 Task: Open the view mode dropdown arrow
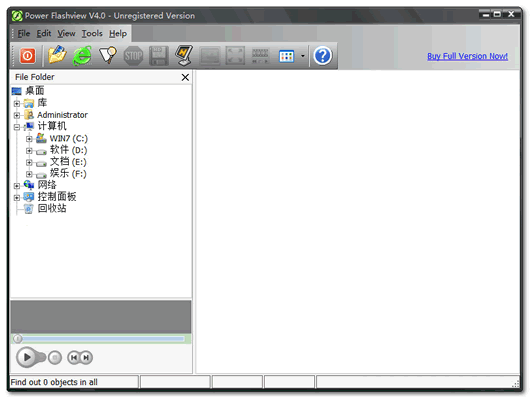303,56
